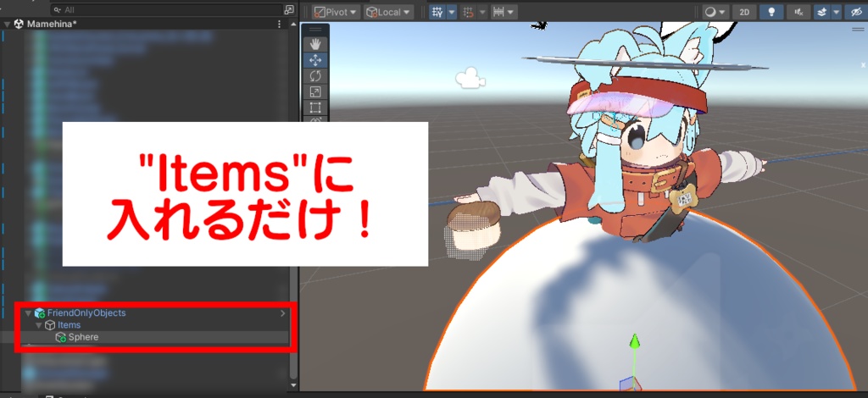Select the Scale tool
This screenshot has width=868, height=398.
pos(315,91)
